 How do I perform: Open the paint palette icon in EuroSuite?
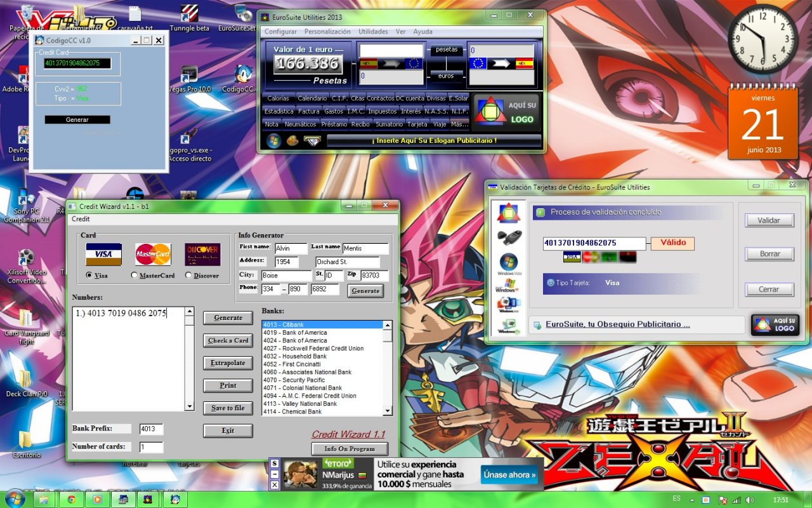point(292,141)
